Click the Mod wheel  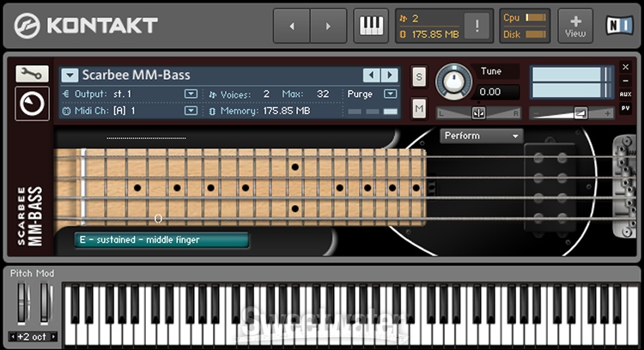click(x=46, y=304)
